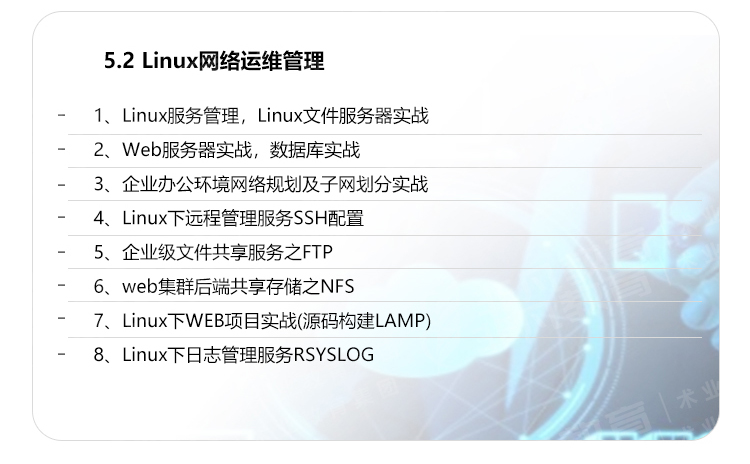Click the Linux文件服务器实战 text in item 1
Viewport: 750px width, 464px height.
pyautogui.click(x=343, y=116)
